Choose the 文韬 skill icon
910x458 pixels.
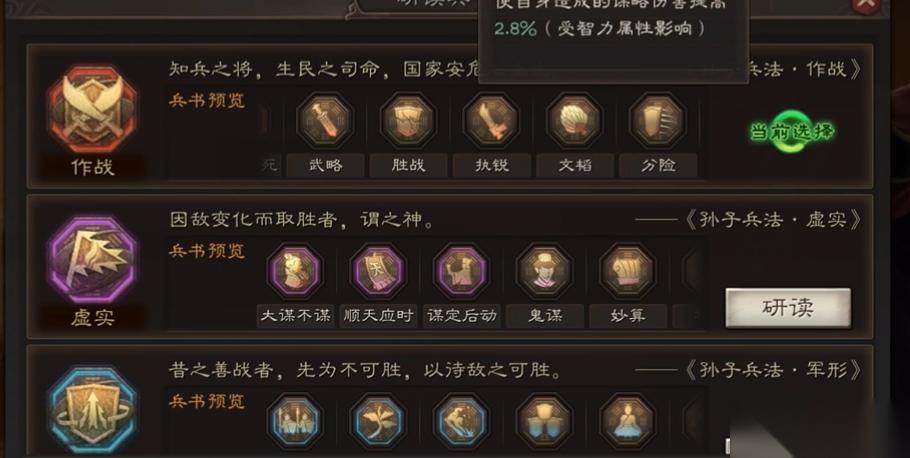pos(574,121)
